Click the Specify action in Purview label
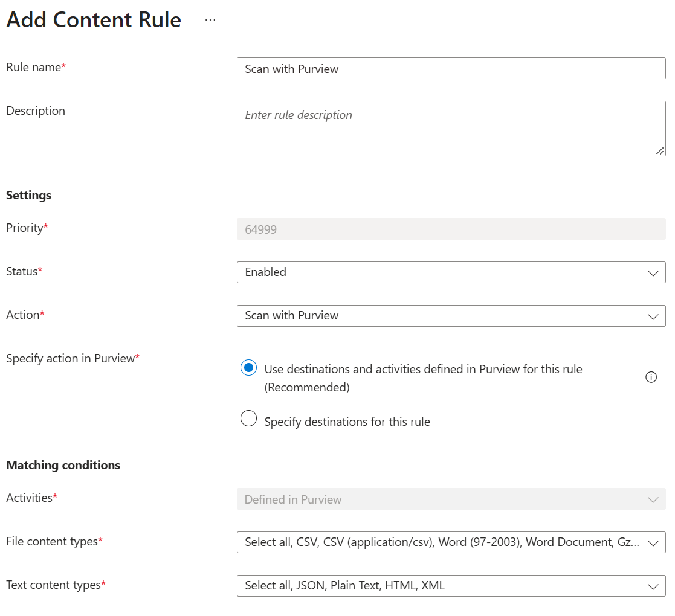675x616 pixels. pos(73,358)
